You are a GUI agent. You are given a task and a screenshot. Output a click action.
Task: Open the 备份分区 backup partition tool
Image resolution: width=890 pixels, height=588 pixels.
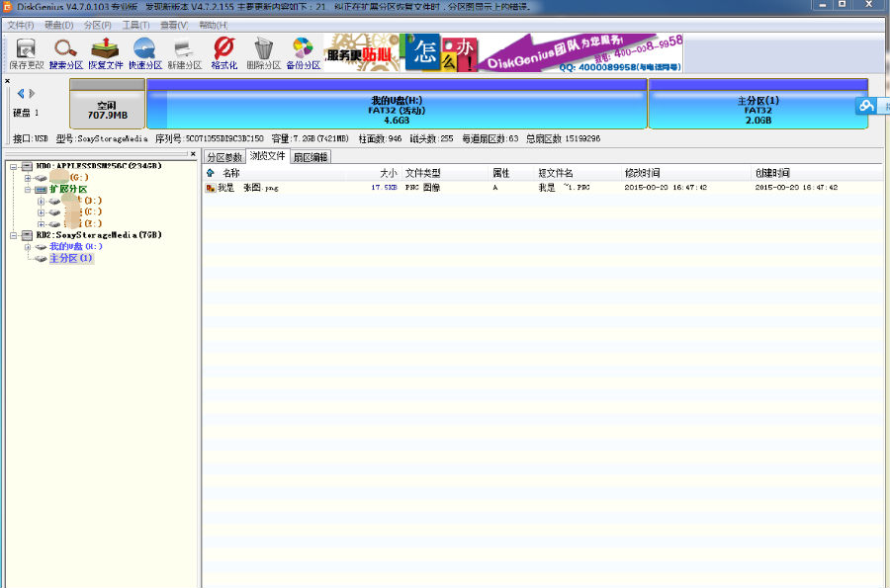304,54
